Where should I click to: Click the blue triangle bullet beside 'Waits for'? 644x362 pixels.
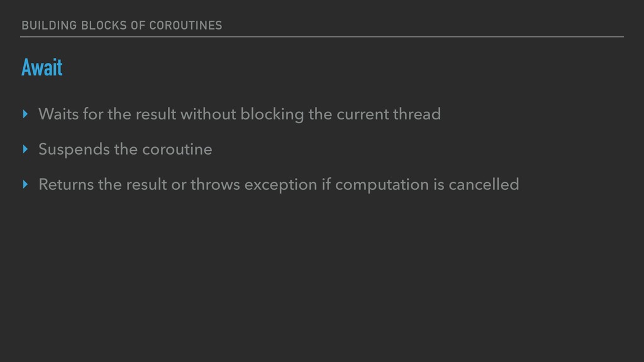tap(25, 114)
